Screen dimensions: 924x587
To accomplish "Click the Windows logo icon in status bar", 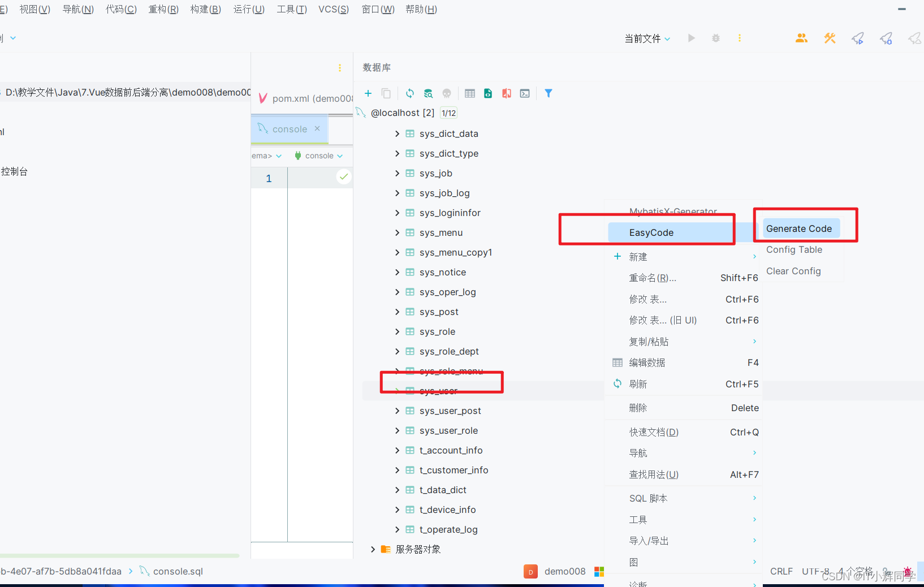I will coord(599,572).
